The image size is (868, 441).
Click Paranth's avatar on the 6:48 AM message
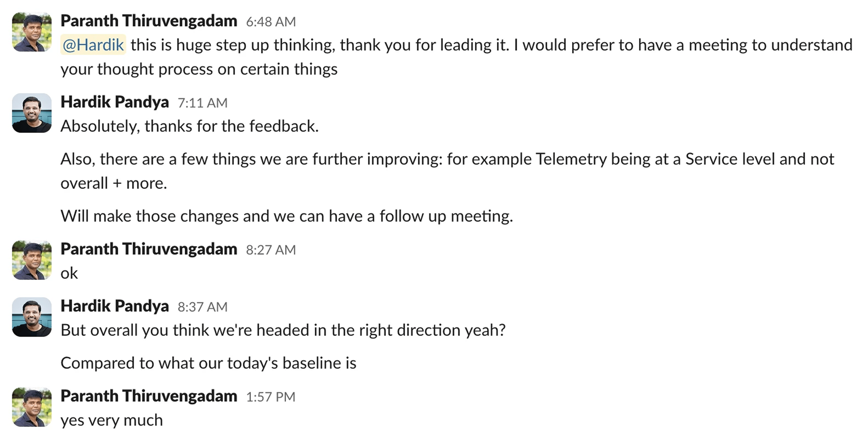pos(32,32)
